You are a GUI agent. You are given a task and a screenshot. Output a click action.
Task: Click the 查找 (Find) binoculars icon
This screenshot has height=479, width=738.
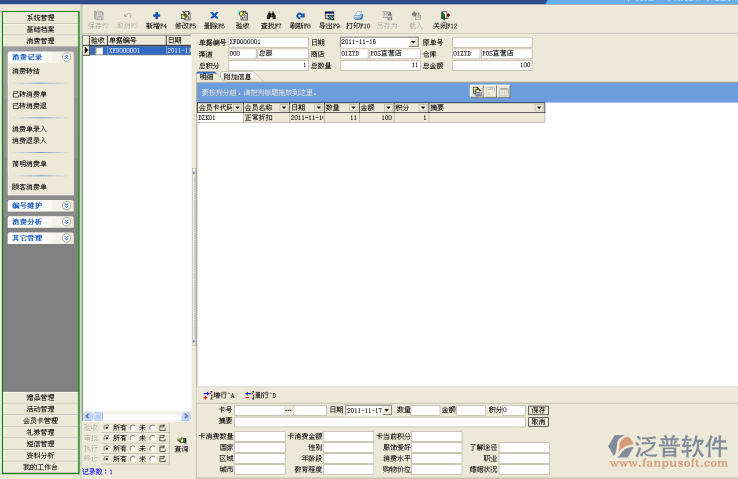pos(271,17)
